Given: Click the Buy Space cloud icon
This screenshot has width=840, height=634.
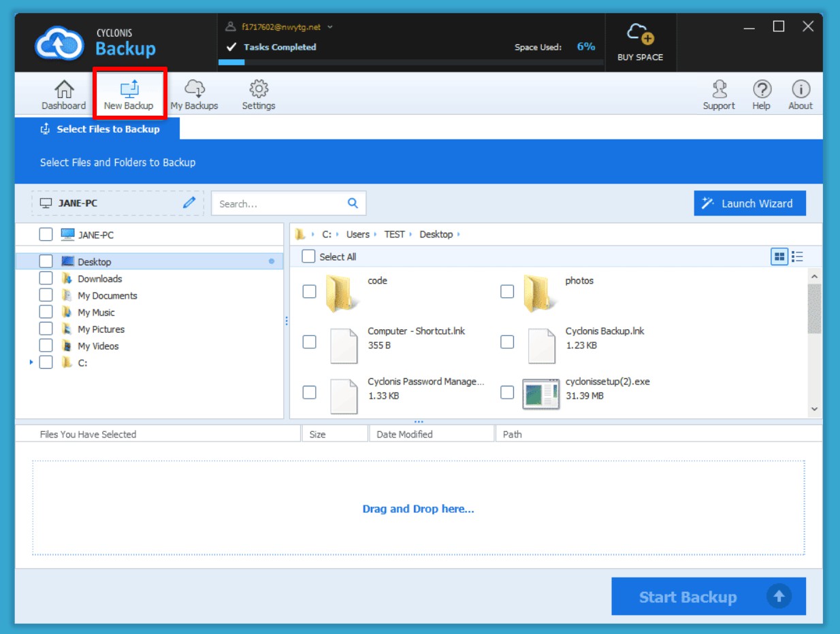Looking at the screenshot, I should [x=640, y=34].
